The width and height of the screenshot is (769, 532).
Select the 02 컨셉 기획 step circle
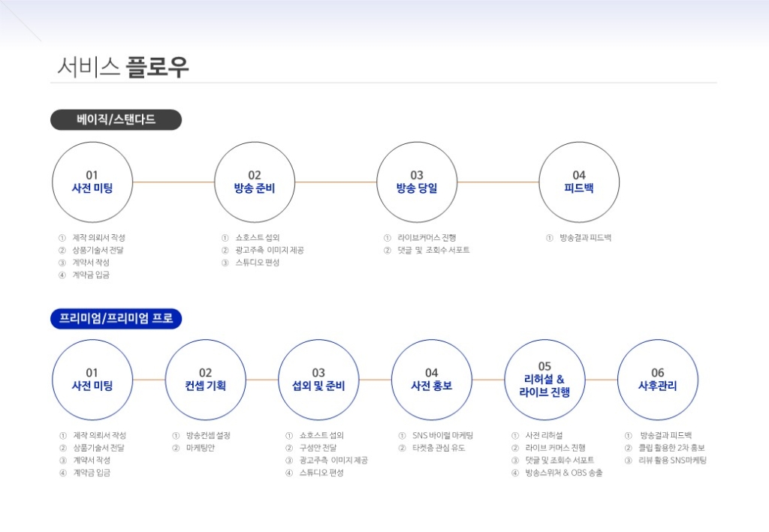tap(206, 380)
